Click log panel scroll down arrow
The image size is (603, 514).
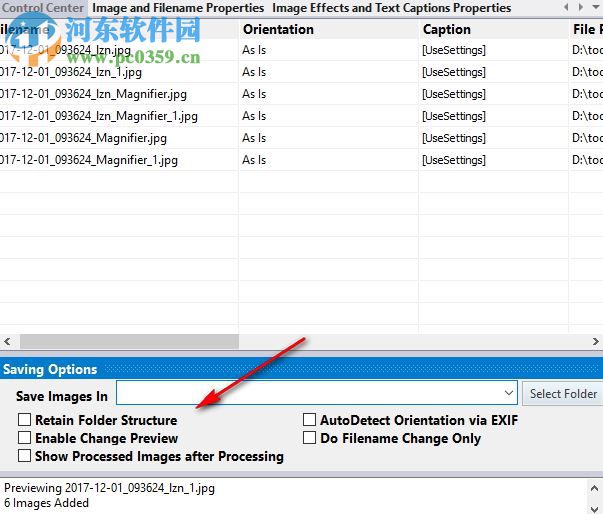coord(595,509)
